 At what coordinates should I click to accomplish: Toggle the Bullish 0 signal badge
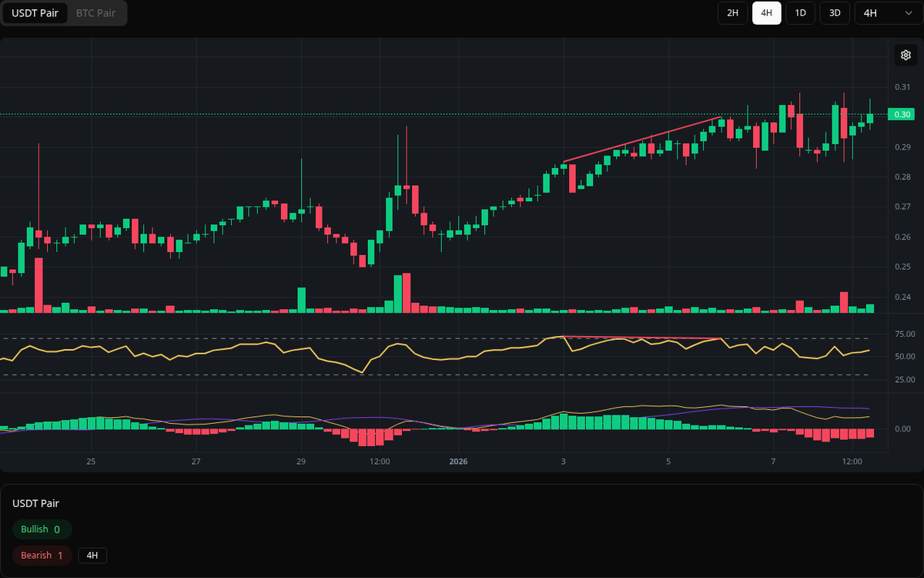(x=42, y=529)
